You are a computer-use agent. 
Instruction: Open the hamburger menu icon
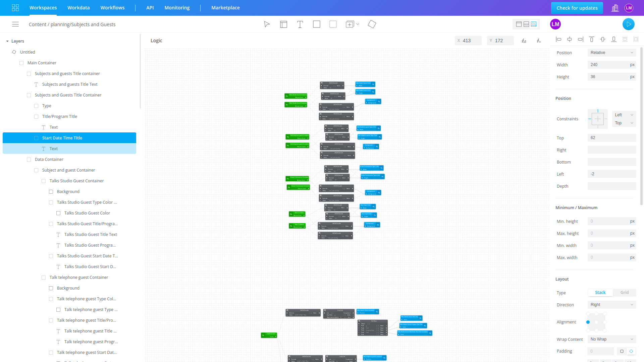(x=15, y=24)
